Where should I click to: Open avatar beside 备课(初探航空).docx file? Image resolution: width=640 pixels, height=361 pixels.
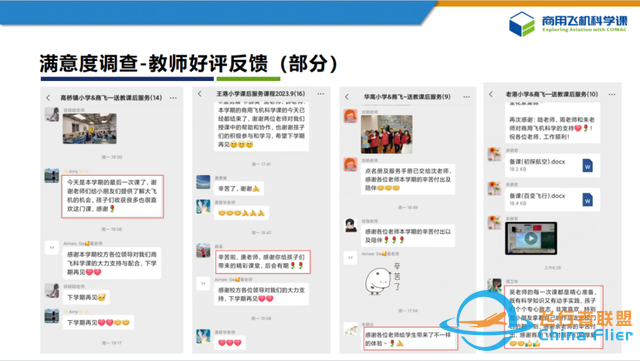coord(494,154)
